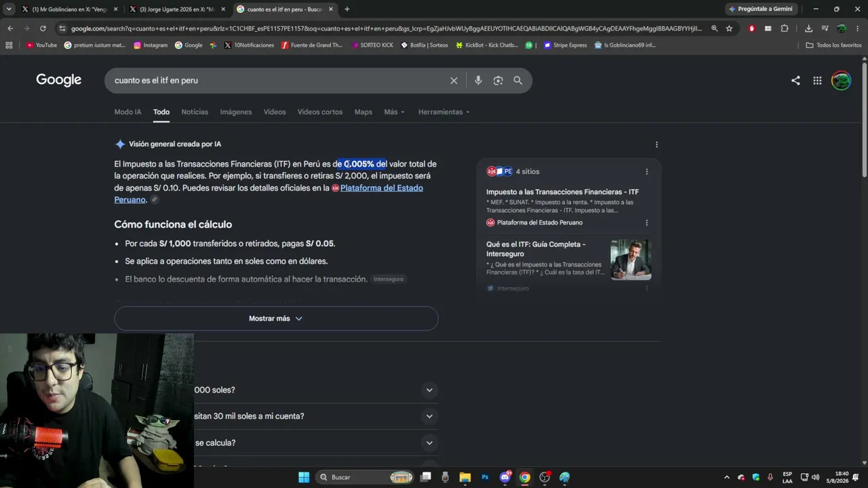Expand the Más search filter dropdown
Image resolution: width=868 pixels, height=488 pixels.
click(x=394, y=112)
